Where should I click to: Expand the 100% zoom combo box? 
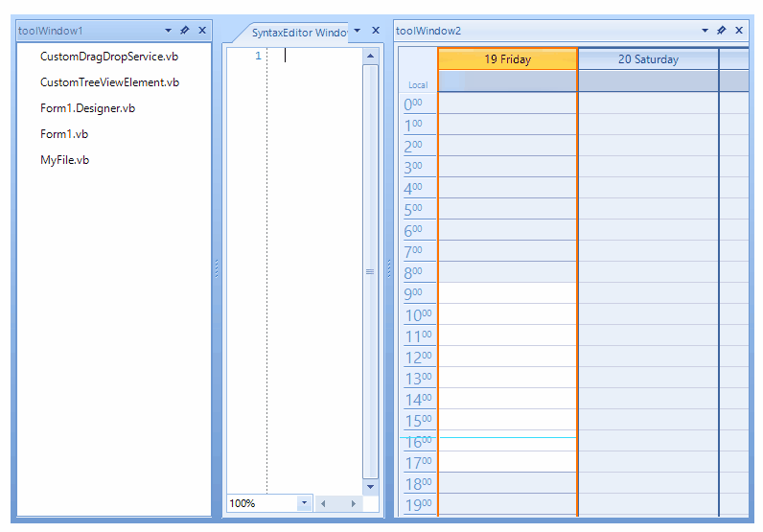point(305,503)
